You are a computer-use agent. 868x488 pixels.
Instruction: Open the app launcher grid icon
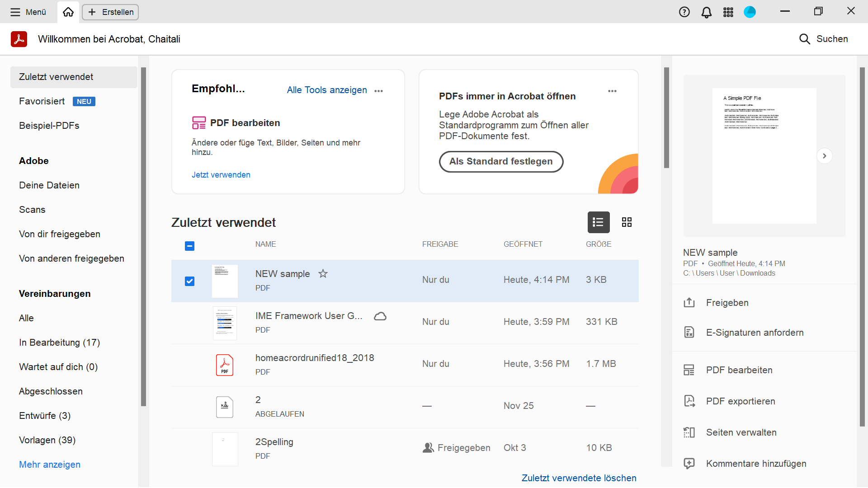click(x=728, y=12)
